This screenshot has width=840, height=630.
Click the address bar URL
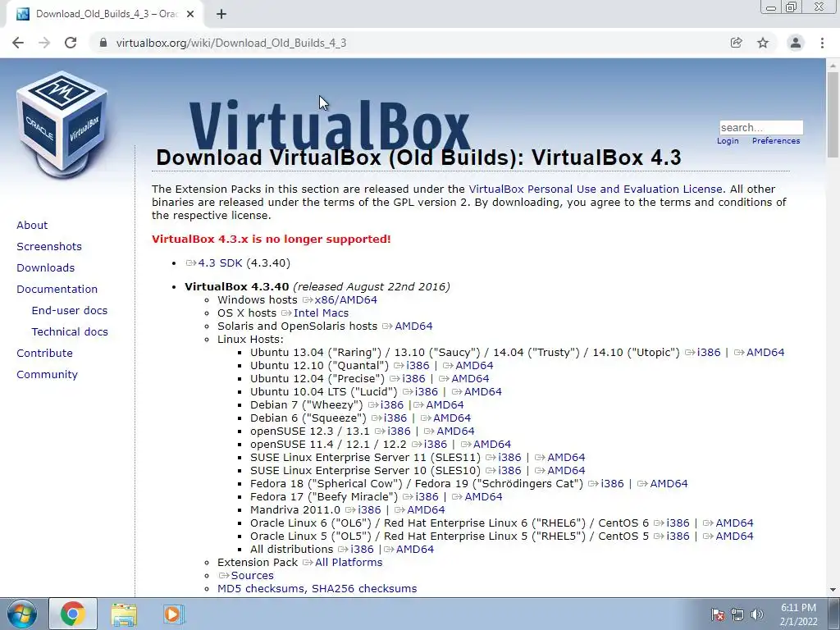click(231, 43)
